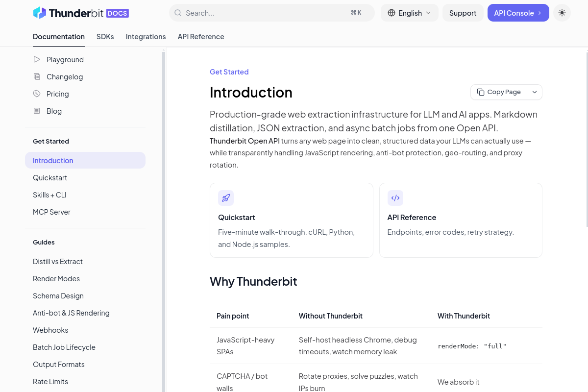
Task: Open Skills + CLI in sidebar
Action: [85, 195]
